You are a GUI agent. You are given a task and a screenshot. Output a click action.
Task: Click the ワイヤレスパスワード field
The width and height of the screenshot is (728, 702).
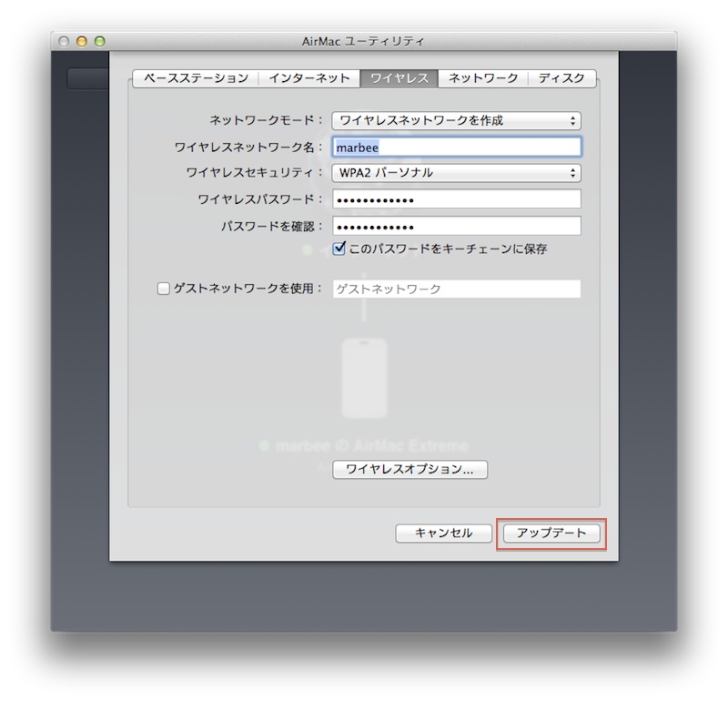click(x=457, y=198)
